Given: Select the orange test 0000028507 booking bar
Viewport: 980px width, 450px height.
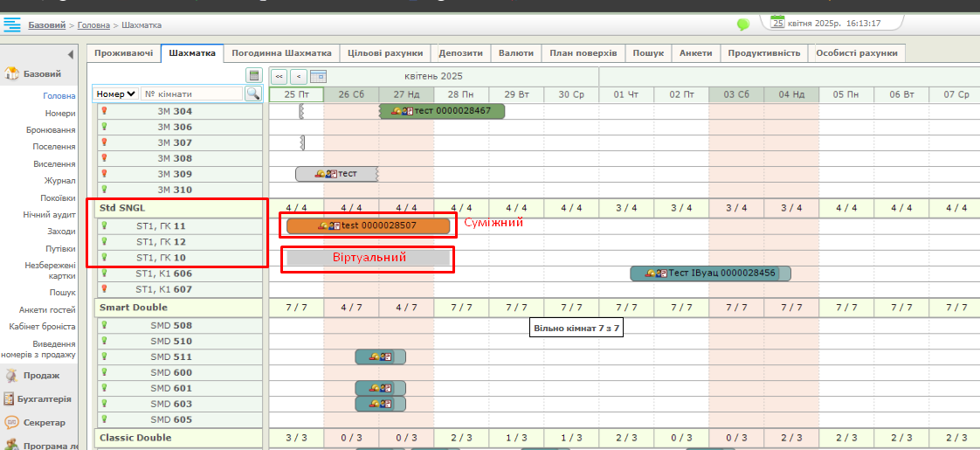Looking at the screenshot, I should pyautogui.click(x=368, y=225).
